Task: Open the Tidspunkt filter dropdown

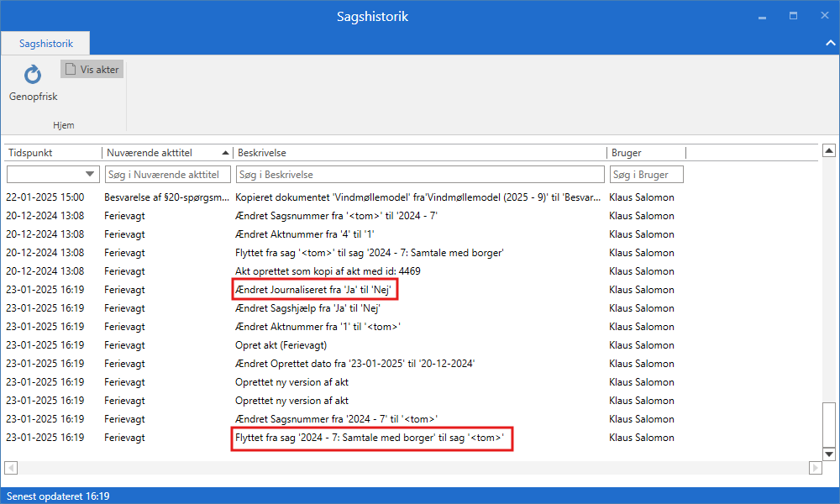Action: point(90,174)
